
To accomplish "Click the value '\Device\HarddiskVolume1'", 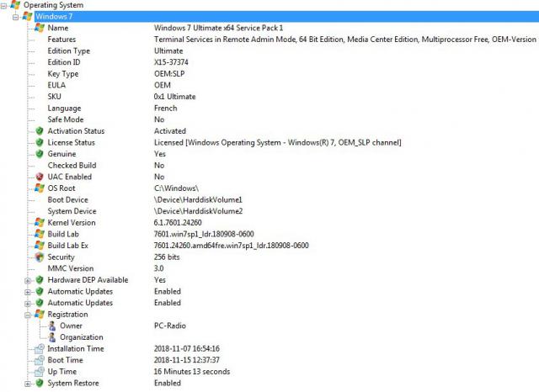I will coord(198,199).
